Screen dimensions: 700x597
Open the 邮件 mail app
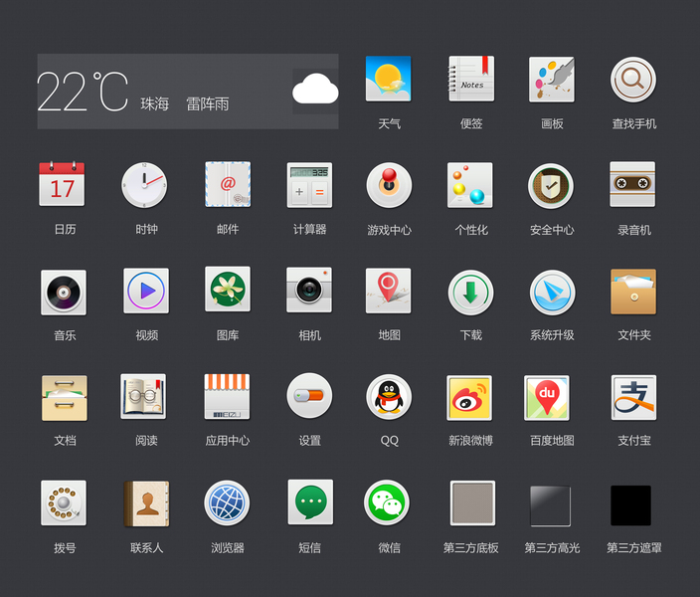pyautogui.click(x=228, y=184)
